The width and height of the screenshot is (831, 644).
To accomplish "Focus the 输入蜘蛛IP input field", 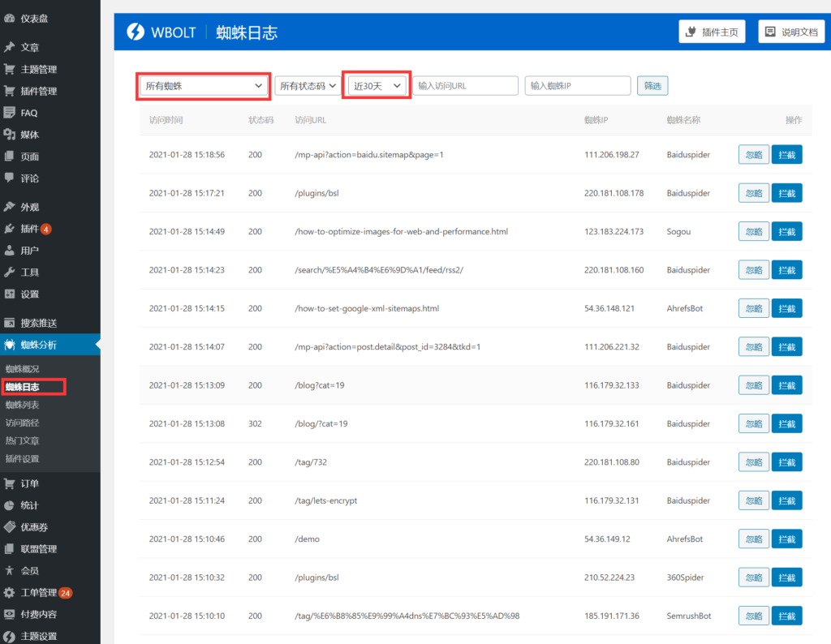I will click(577, 86).
